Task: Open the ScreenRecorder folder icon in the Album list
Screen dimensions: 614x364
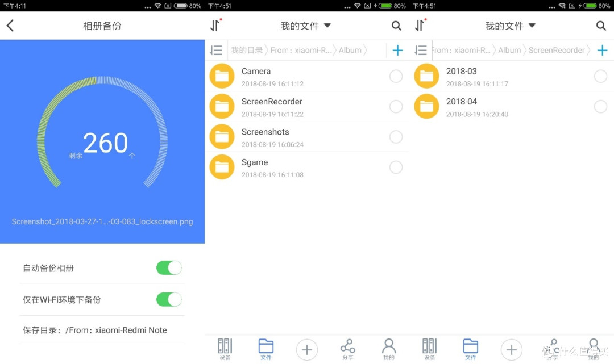Action: coord(222,106)
